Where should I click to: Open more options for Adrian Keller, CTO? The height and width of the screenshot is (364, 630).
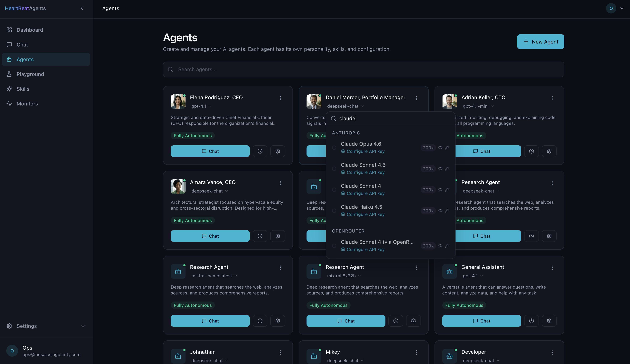(x=552, y=98)
